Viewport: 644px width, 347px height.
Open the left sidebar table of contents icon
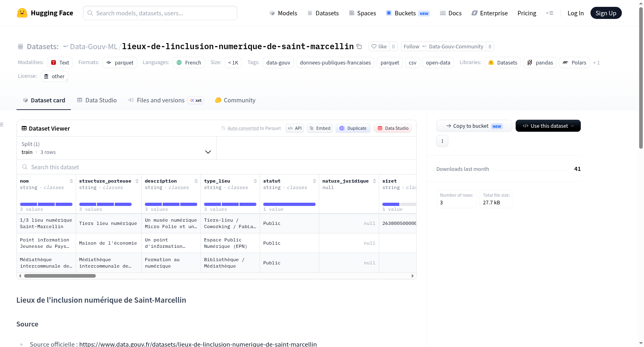(x=2, y=125)
